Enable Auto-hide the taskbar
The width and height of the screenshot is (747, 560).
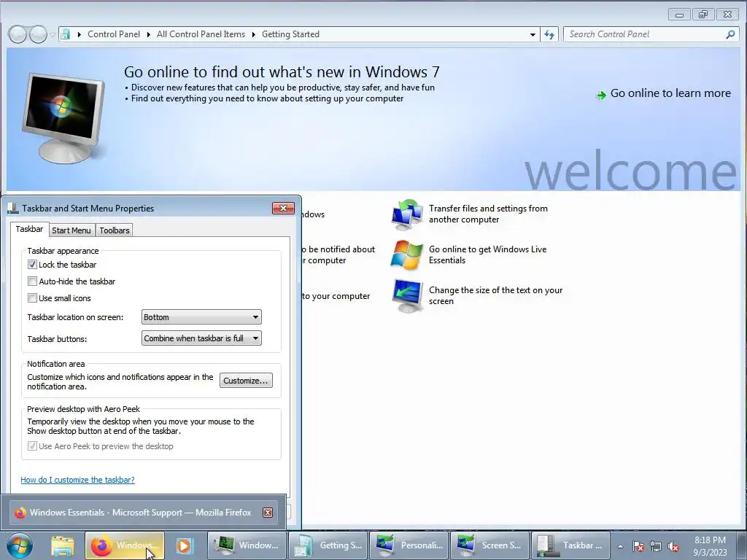(32, 281)
